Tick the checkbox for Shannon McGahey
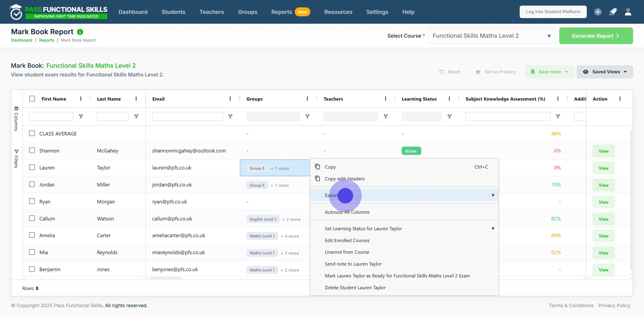Viewport: 644px width, 317px height. [x=32, y=150]
